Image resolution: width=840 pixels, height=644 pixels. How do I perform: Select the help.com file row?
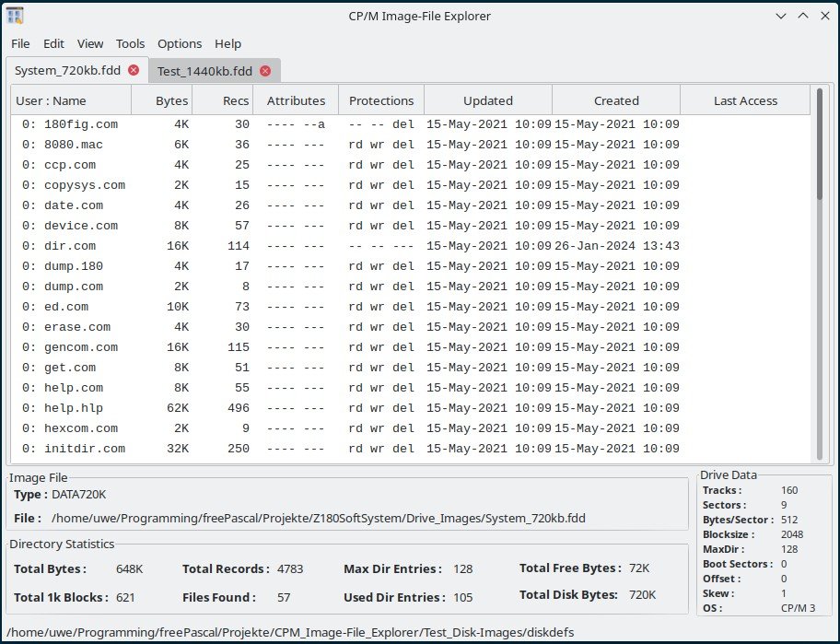pos(411,388)
